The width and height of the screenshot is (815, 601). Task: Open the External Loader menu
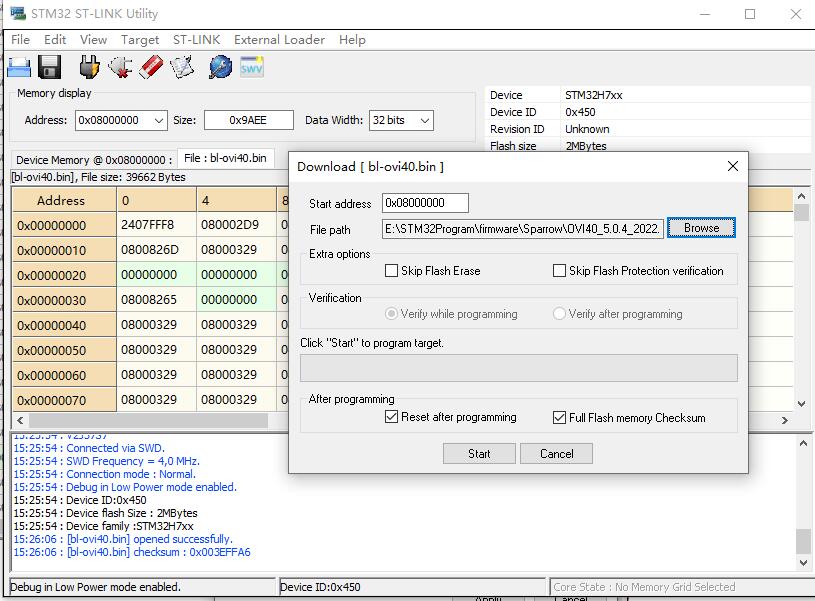(279, 40)
